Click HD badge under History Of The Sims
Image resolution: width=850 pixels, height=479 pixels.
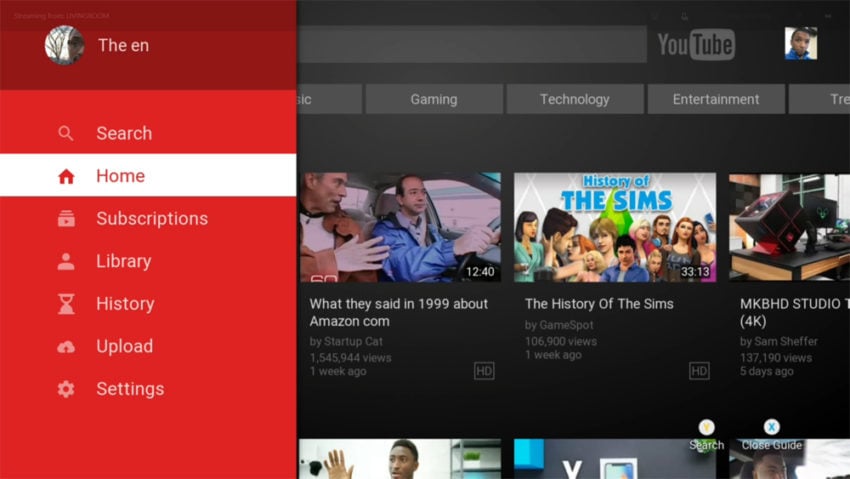tap(699, 371)
